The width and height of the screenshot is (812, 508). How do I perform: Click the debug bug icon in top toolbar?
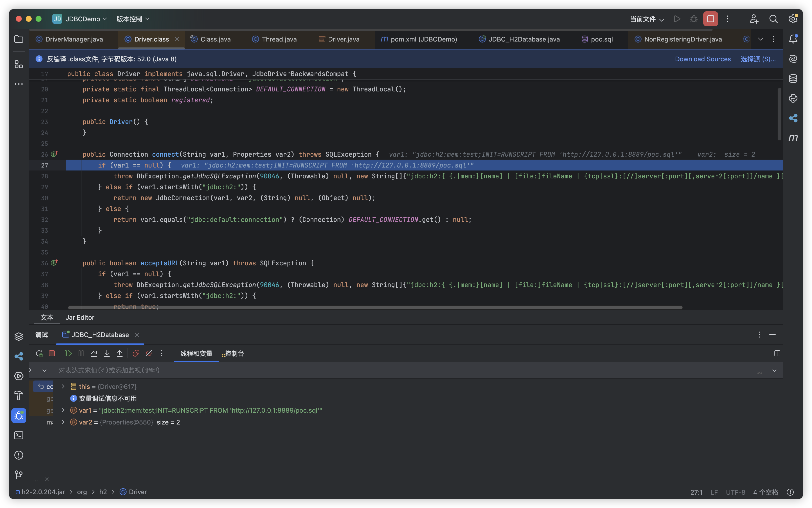(694, 19)
